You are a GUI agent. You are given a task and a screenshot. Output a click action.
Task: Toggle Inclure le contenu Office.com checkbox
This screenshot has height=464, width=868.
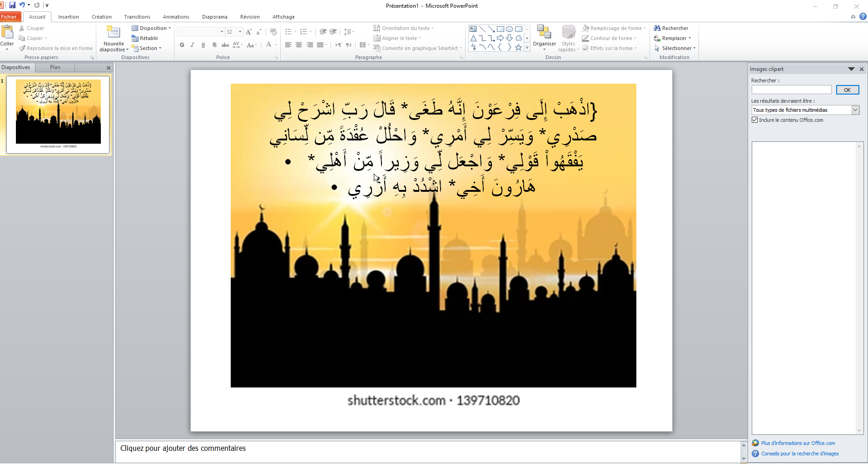click(755, 120)
